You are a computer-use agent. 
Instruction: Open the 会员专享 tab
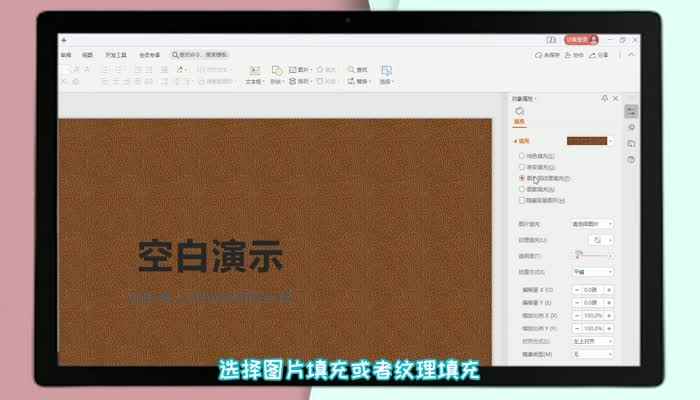tap(150, 55)
